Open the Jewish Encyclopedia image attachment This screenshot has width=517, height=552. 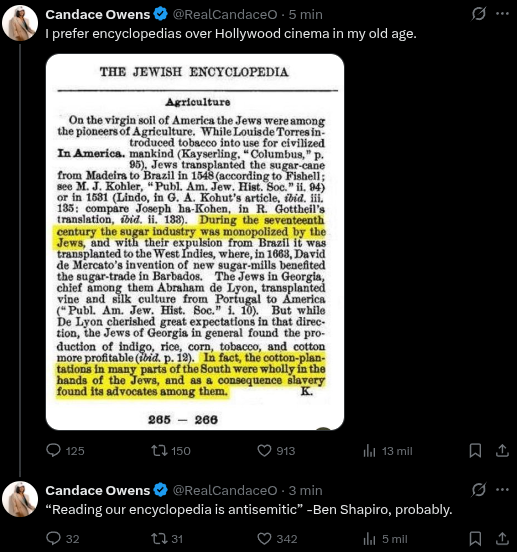click(x=195, y=242)
